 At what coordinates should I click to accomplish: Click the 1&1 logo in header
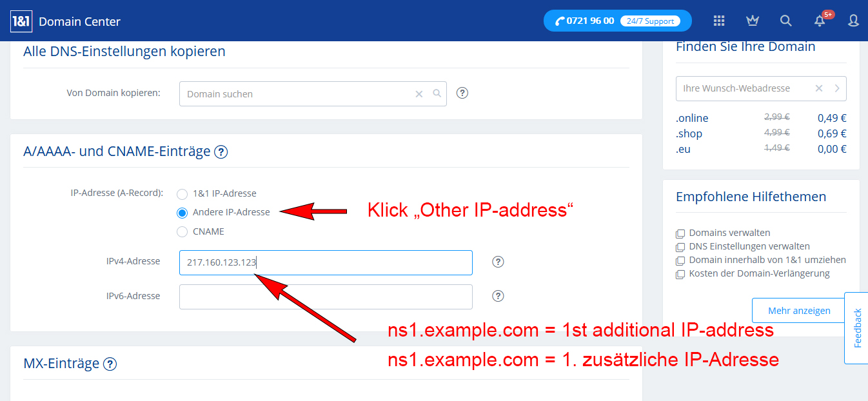point(21,21)
